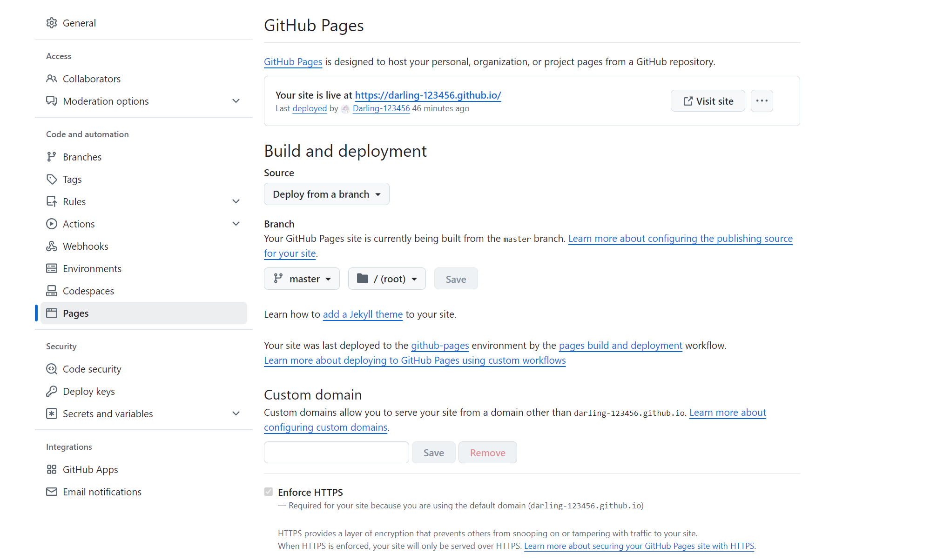Click the branch icon in master selector
Screen dimensions: 937x560
278,278
